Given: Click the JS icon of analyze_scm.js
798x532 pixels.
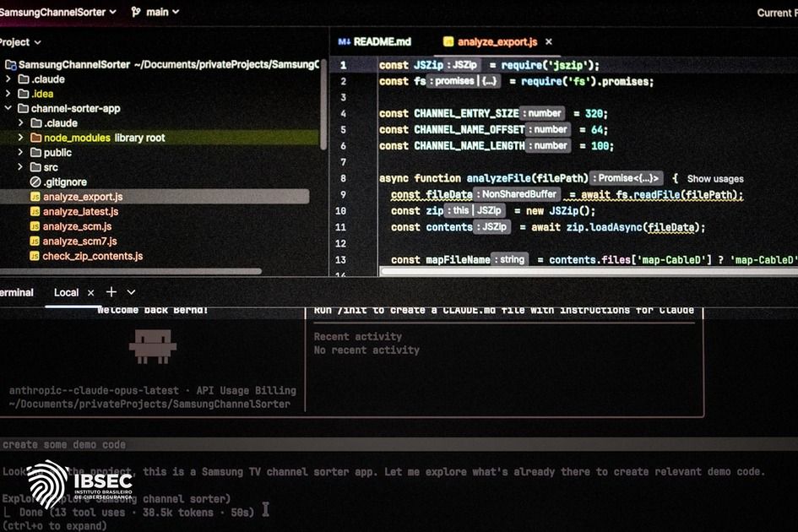Looking at the screenshot, I should (35, 226).
